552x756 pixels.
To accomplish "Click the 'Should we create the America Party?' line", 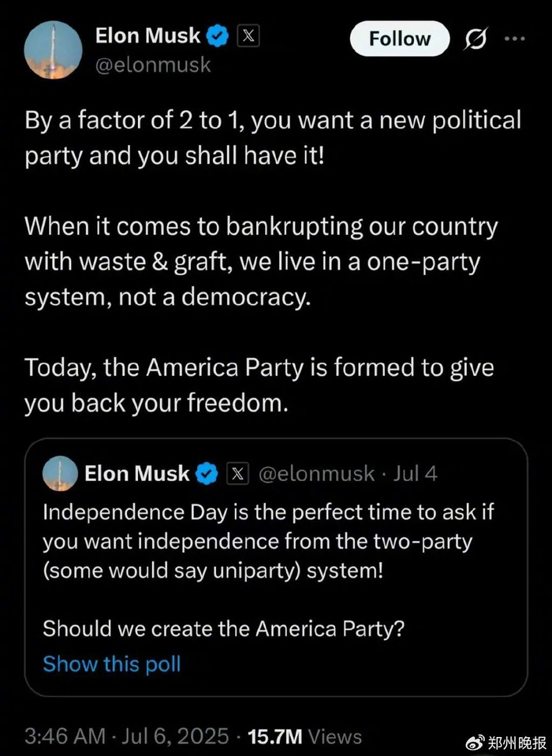I will (x=222, y=628).
